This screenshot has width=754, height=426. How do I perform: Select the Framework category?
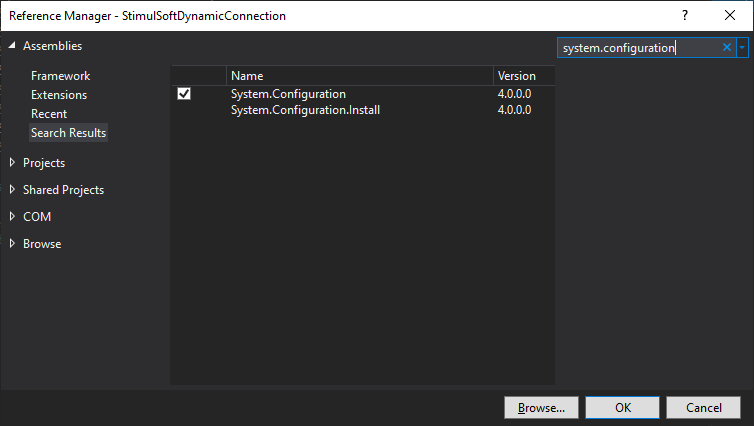click(61, 76)
